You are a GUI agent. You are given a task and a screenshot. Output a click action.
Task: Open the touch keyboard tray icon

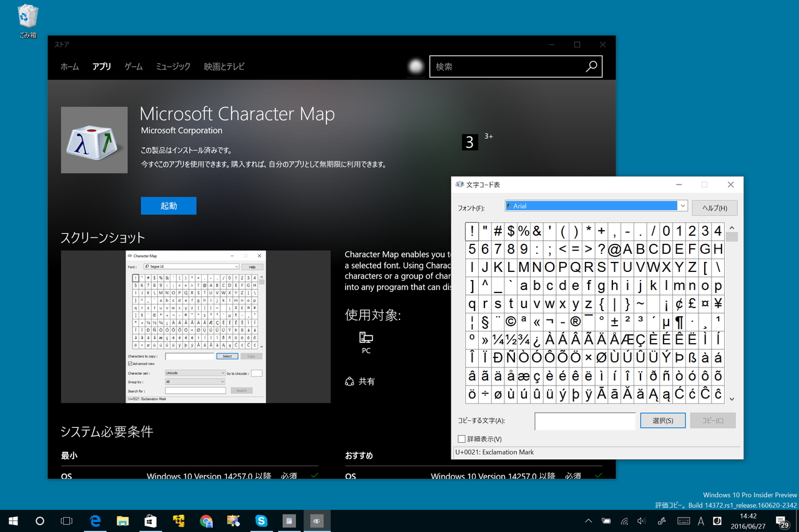click(x=684, y=521)
